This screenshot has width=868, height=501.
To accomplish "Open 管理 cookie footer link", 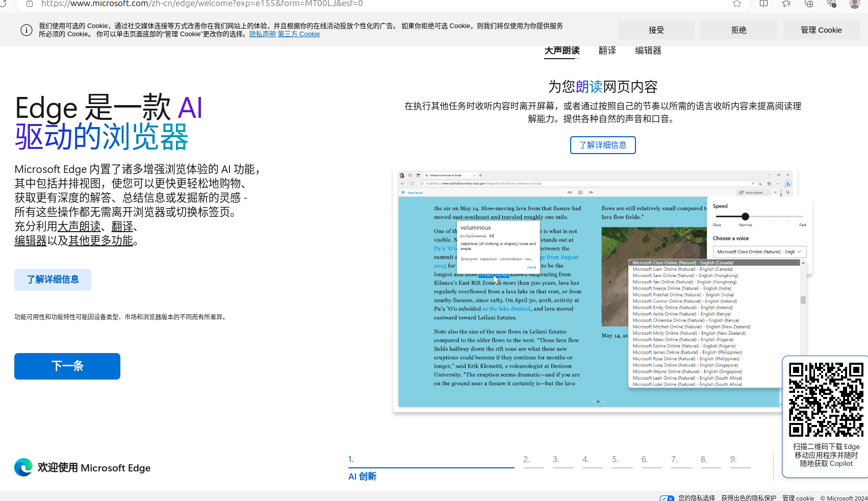I will pos(798,498).
